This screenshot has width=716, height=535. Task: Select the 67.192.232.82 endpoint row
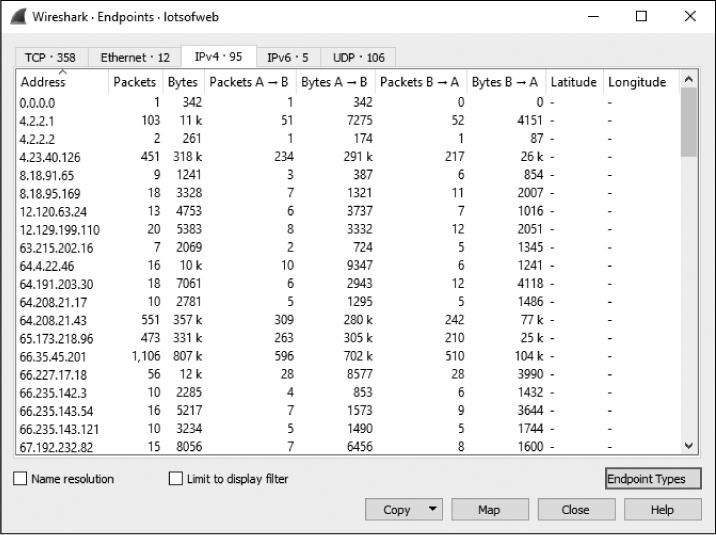point(348,446)
